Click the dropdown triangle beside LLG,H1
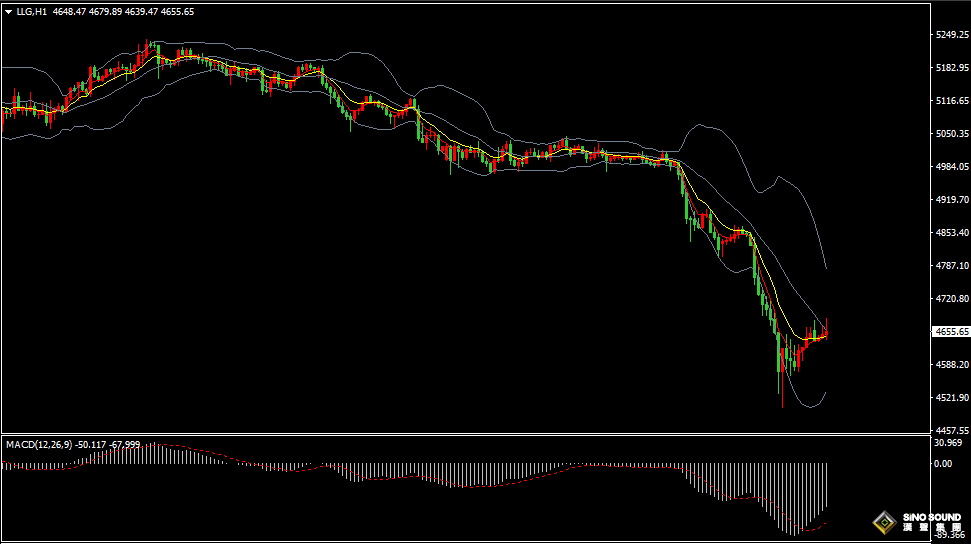This screenshot has height=544, width=971. tap(9, 12)
